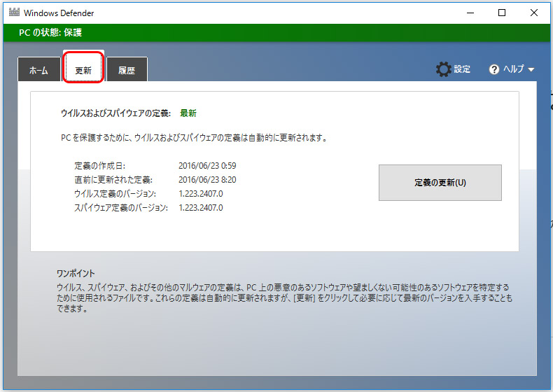Click the 直前に更新された定義 label
553x392 pixels.
[x=113, y=180]
